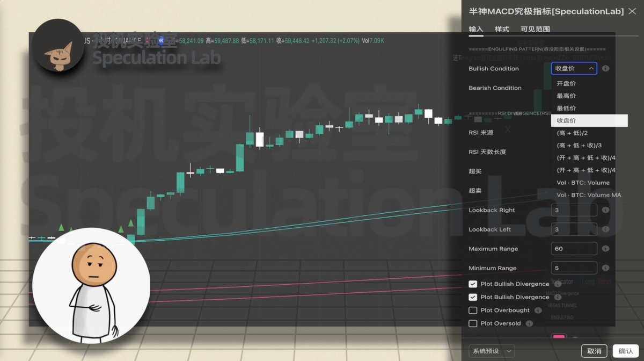Toggle Plot Bullish Divergence checkbox just below Minimum Range

click(473, 284)
